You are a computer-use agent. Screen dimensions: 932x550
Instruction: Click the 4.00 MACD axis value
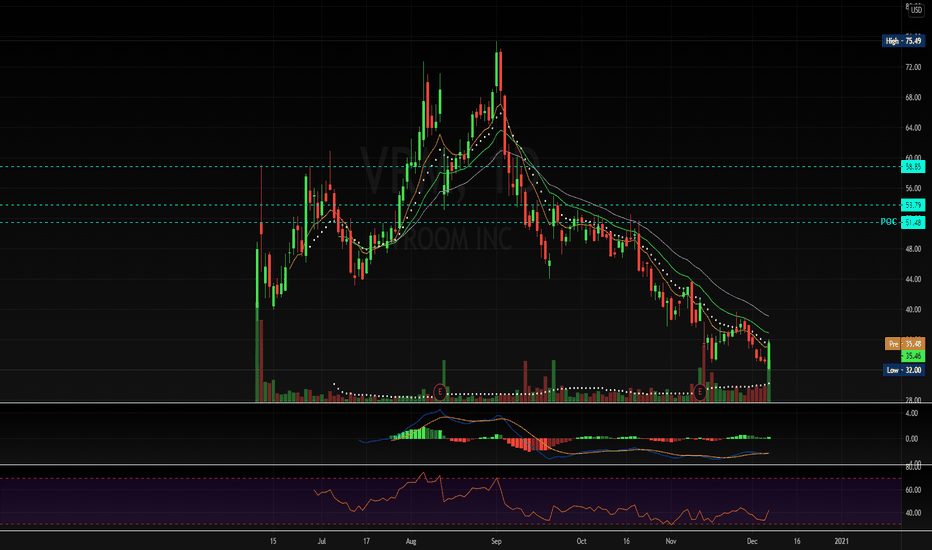click(x=912, y=413)
